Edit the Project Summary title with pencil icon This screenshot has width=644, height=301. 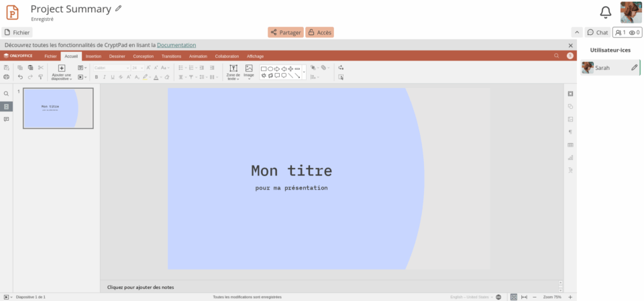[x=118, y=8]
